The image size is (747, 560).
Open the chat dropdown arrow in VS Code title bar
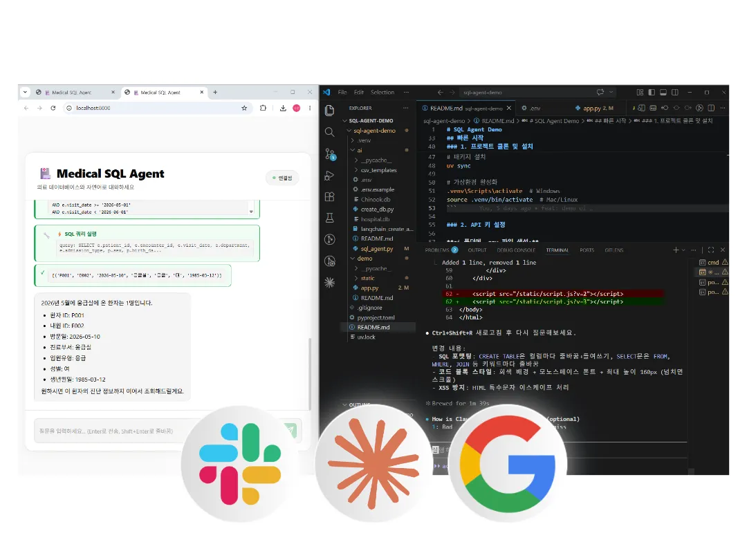coord(611,92)
